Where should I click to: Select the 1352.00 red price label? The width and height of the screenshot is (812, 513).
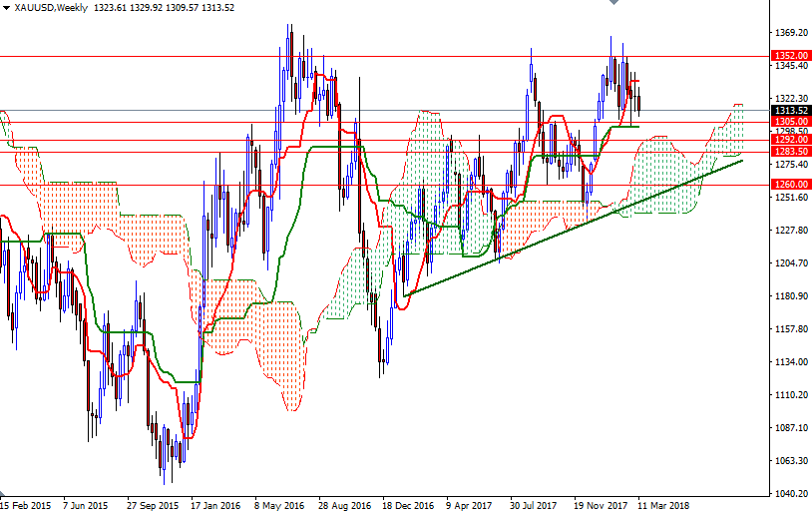click(x=791, y=56)
